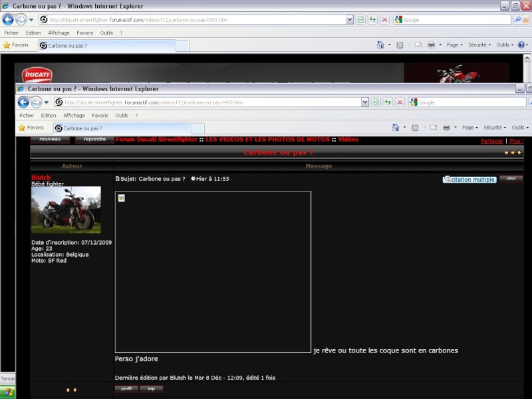
Task: Click Favoris star button in rear window
Action: point(16,45)
